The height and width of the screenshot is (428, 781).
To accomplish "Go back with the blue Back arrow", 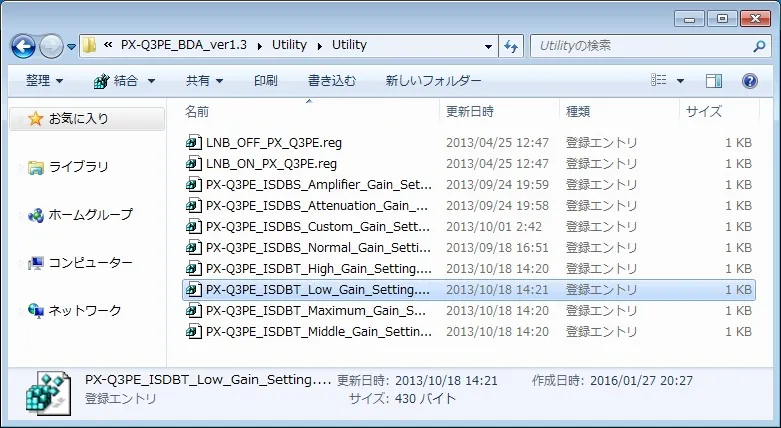I will pyautogui.click(x=23, y=46).
